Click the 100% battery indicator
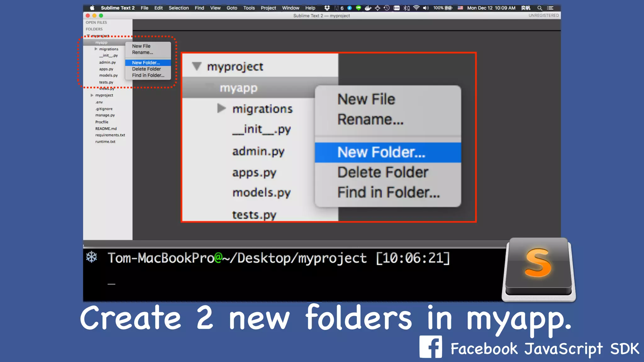644x362 pixels. [x=443, y=8]
